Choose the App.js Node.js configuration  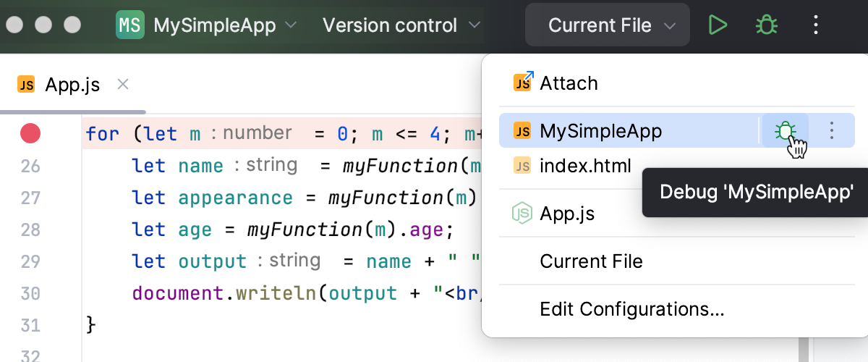tap(567, 214)
